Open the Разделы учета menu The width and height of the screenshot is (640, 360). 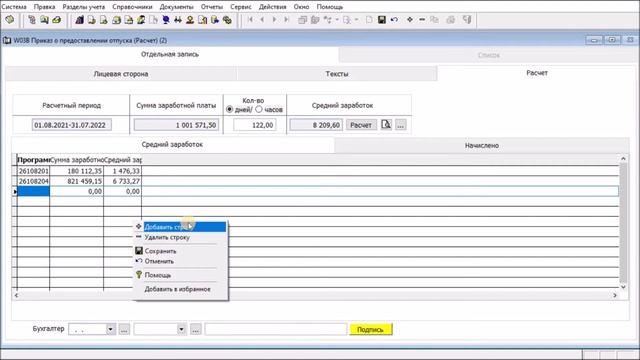(x=84, y=7)
